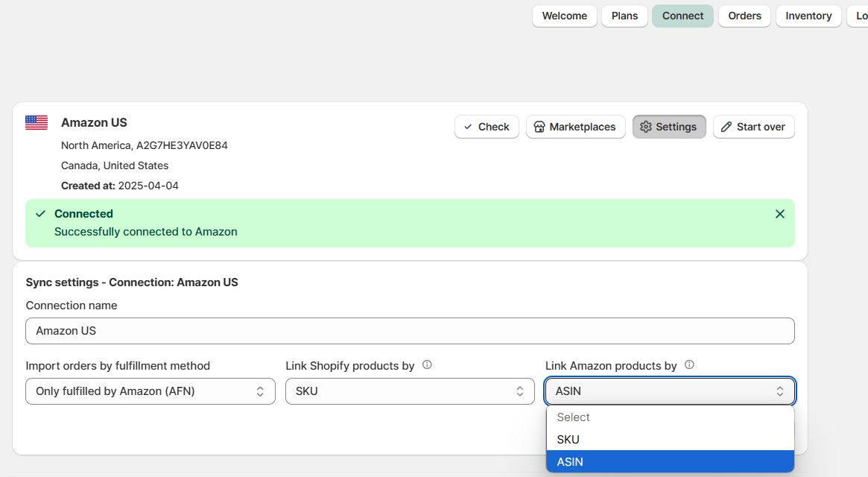Show info for Link Shopify products by

click(427, 364)
